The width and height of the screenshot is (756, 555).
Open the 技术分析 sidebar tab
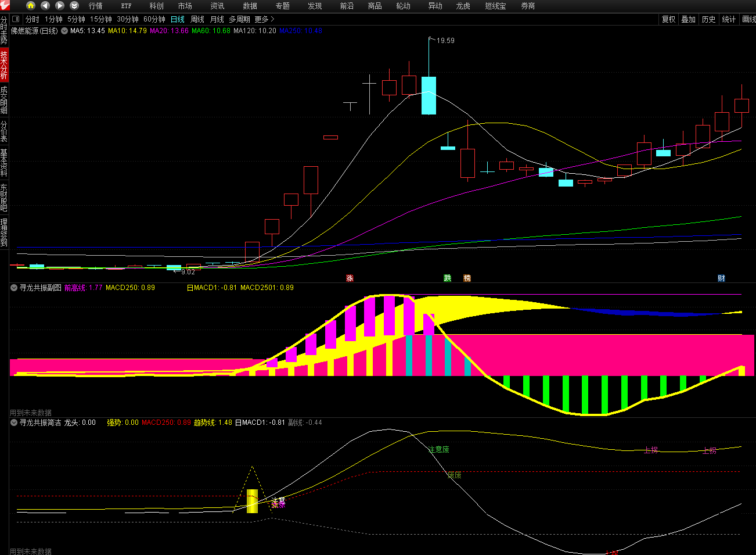click(4, 65)
